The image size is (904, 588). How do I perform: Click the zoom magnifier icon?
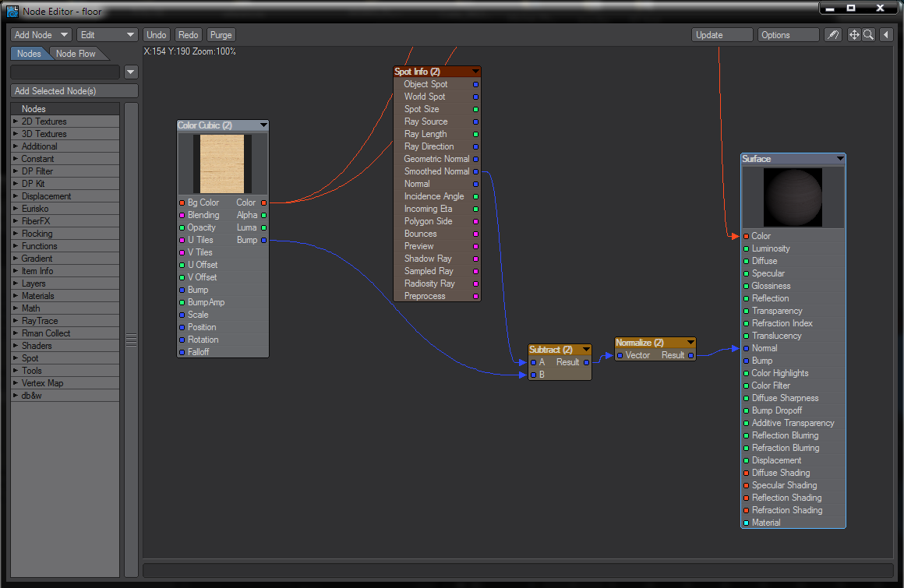click(x=867, y=35)
